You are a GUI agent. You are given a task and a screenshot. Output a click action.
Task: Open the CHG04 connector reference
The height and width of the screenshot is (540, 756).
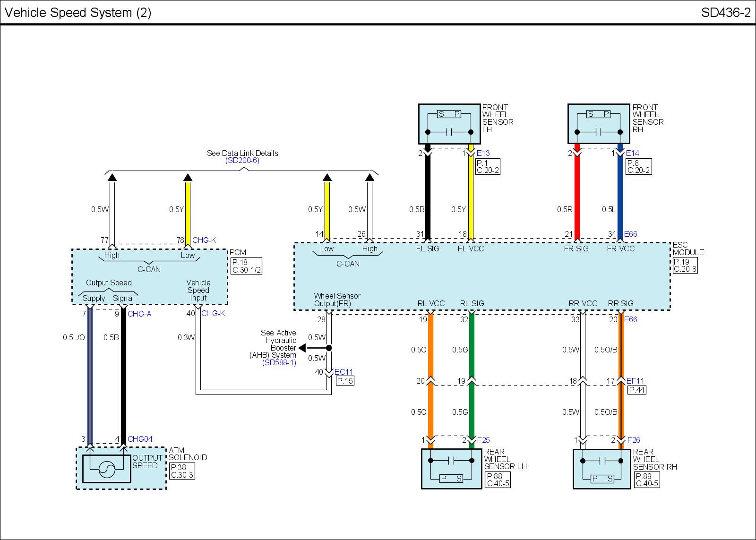140,439
